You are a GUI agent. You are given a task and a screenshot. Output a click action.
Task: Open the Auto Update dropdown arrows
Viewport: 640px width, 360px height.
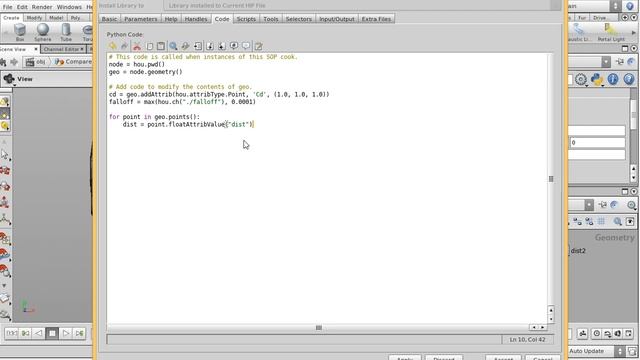tap(620, 351)
